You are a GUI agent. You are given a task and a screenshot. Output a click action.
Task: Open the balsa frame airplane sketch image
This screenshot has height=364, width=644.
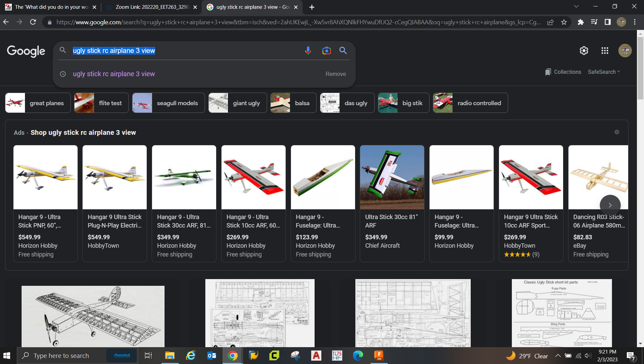point(93,316)
